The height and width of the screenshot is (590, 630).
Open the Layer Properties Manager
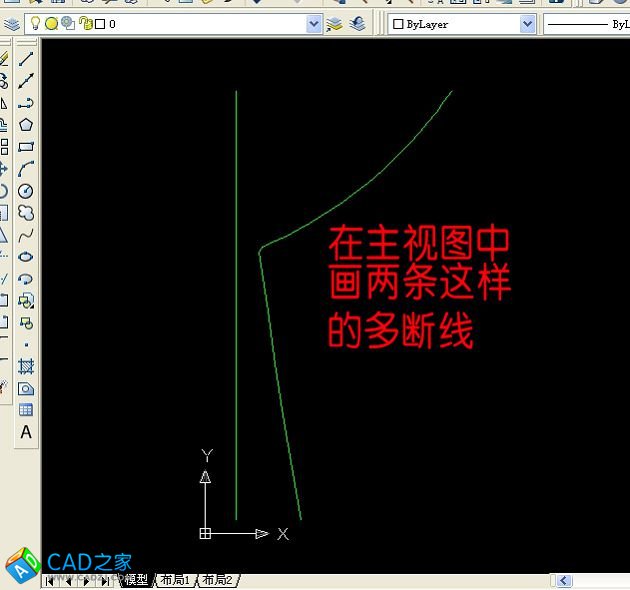pos(12,24)
